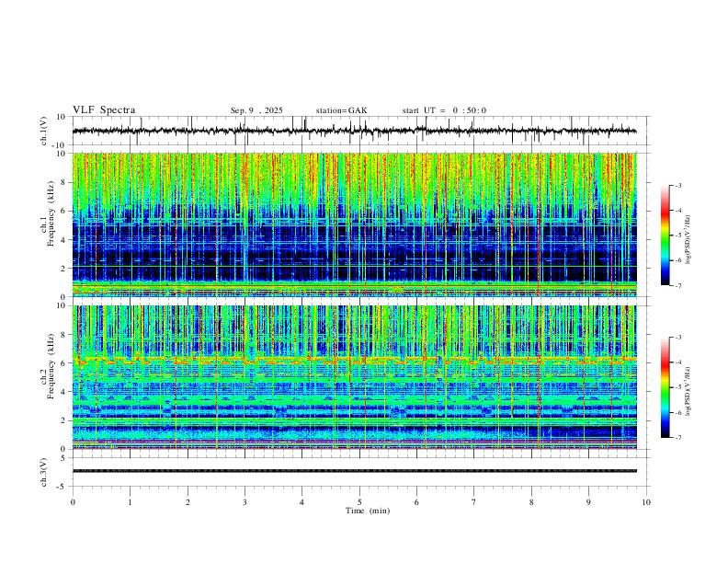Click the ch.2 spectrogram plot area
Image resolution: width=728 pixels, height=563 pixels.
click(x=354, y=377)
